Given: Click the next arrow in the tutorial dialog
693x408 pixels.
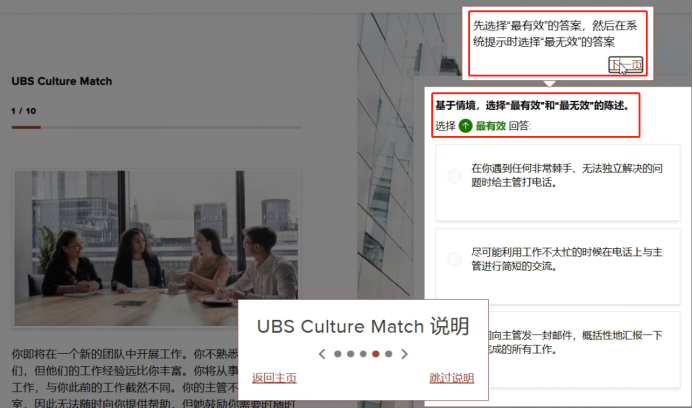Looking at the screenshot, I should [x=404, y=354].
